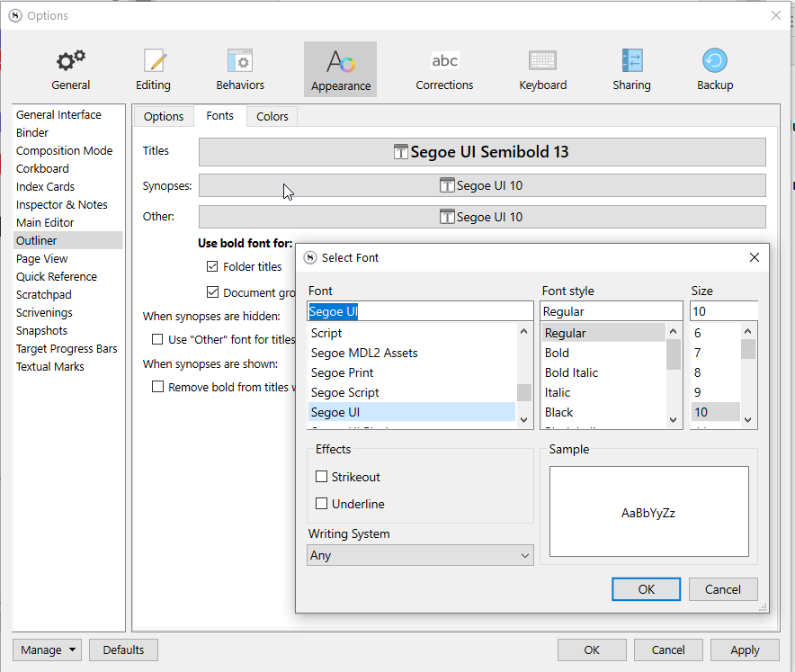Select Bold Italic font style
The image size is (795, 672).
(603, 372)
